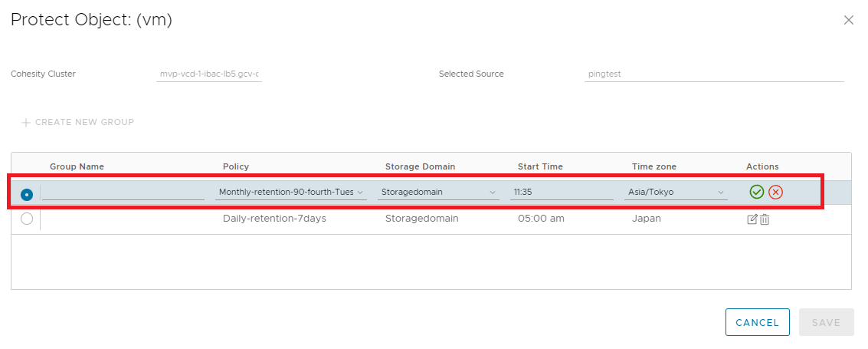Edit the Daily-retention-7days group via pencil icon
This screenshot has width=868, height=349.
[x=752, y=219]
